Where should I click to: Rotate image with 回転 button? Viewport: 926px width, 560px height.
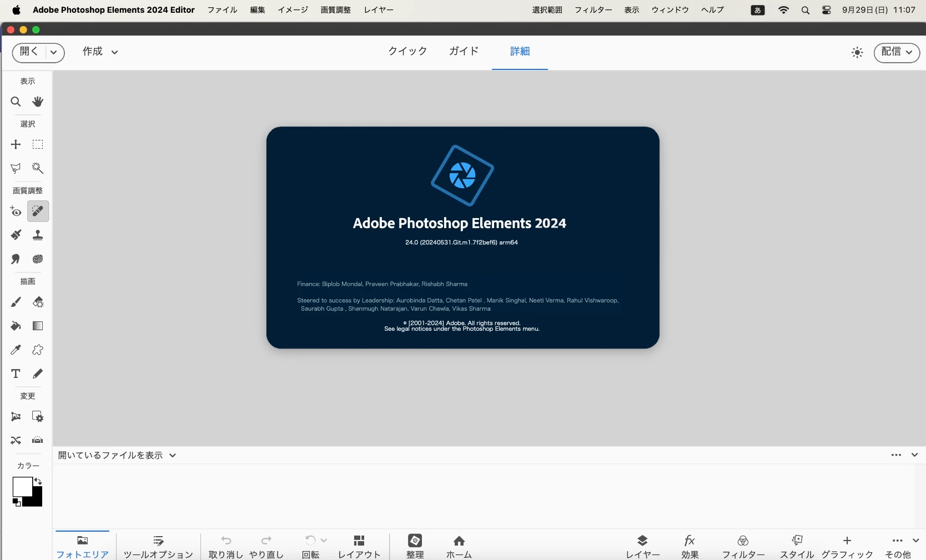pyautogui.click(x=310, y=547)
